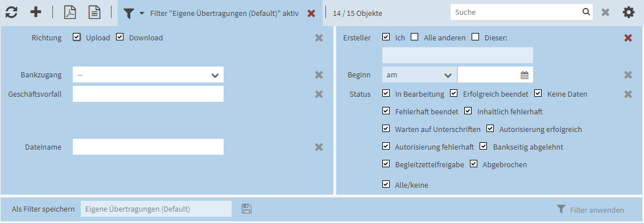Screen dimensions: 644x223
Task: Click the search magnifier icon
Action: point(586,12)
